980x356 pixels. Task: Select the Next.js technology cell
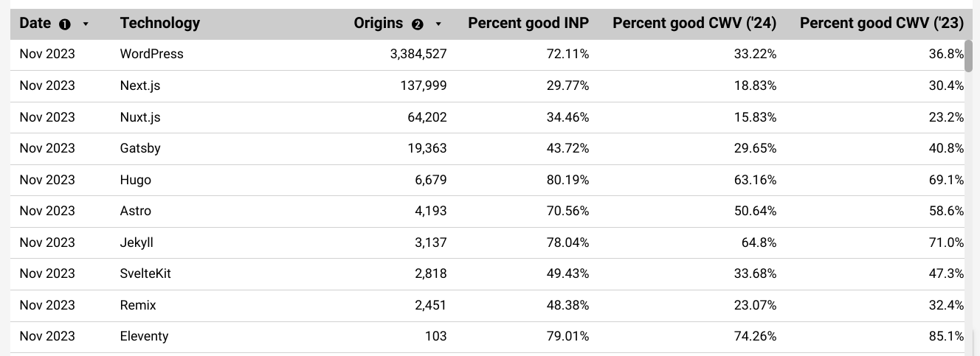pos(139,85)
